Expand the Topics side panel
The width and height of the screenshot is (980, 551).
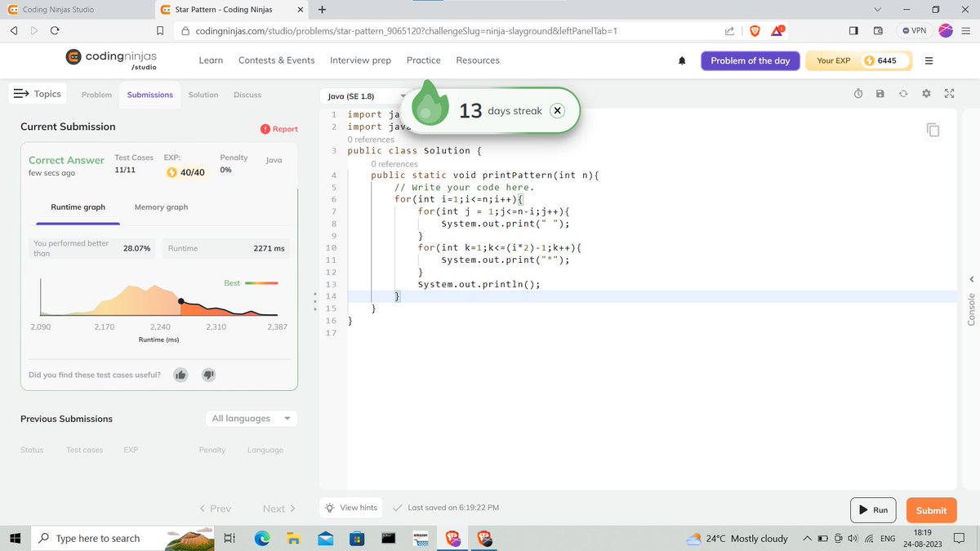pyautogui.click(x=38, y=94)
